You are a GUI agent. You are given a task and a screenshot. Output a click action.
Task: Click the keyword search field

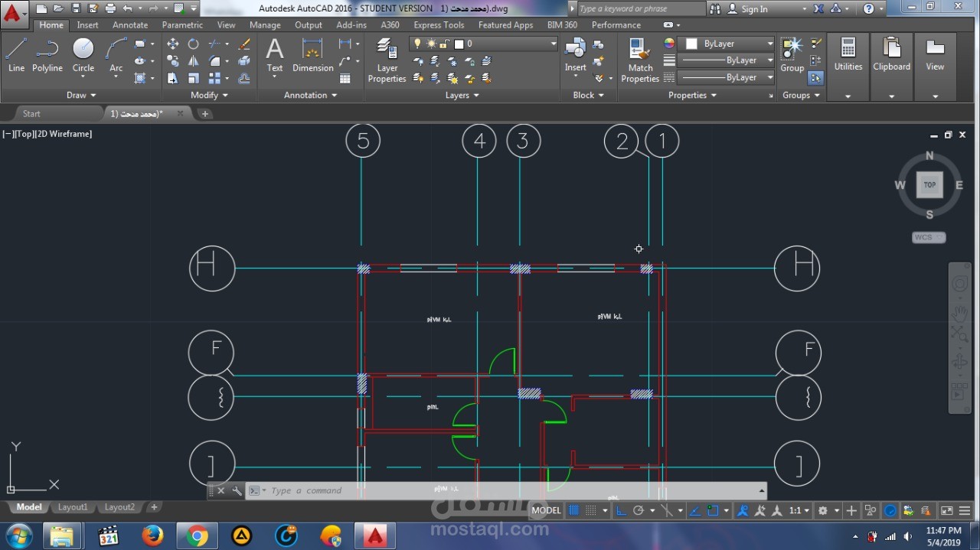641,9
